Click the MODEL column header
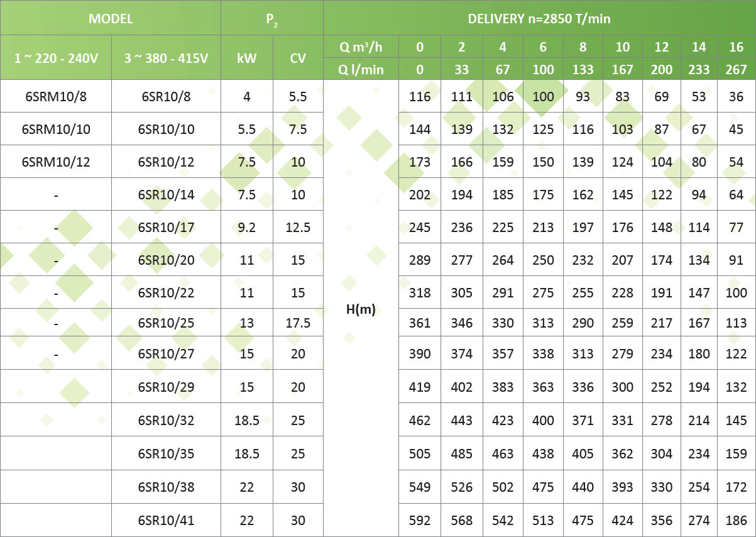This screenshot has height=537, width=756. pos(111,18)
